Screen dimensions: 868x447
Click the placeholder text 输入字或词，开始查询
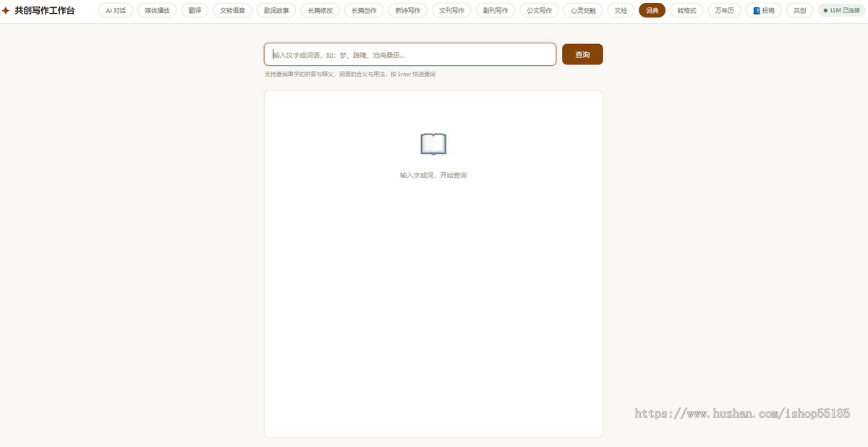[x=433, y=175]
